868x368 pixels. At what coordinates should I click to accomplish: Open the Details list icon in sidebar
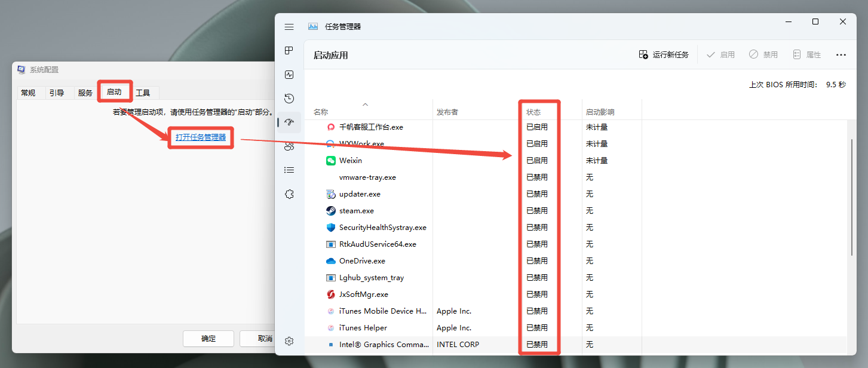pyautogui.click(x=289, y=170)
